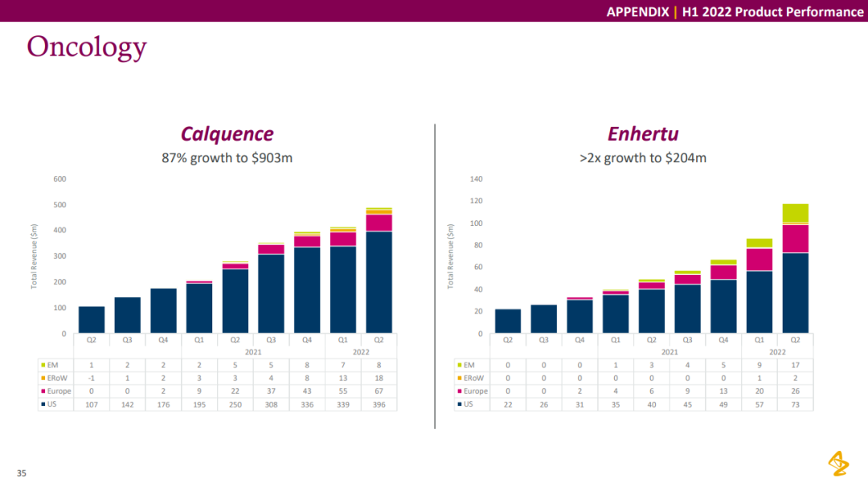Screen dimensions: 868x487
Task: Click the pink Europe segment of Calquence's tallest bar
Action: pos(379,223)
